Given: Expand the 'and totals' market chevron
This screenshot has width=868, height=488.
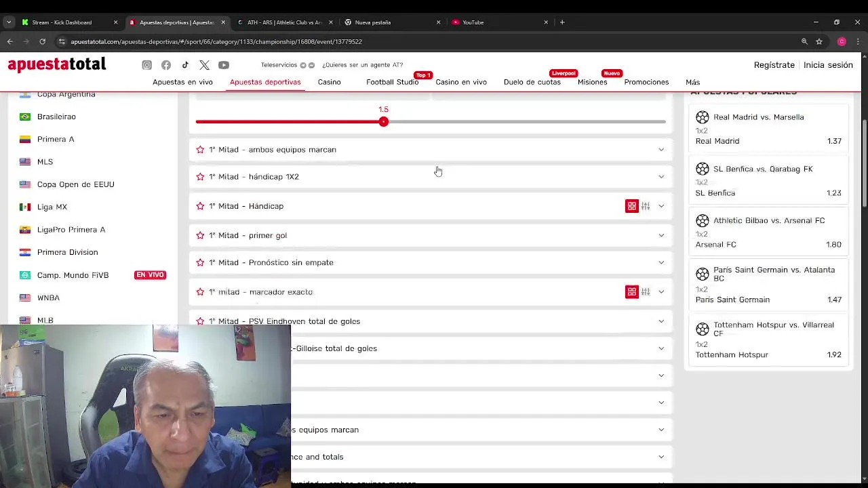Looking at the screenshot, I should [661, 457].
